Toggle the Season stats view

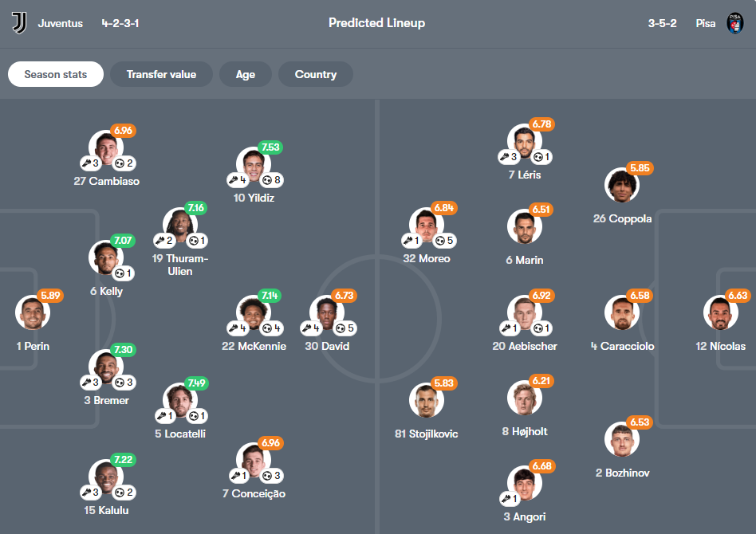click(55, 74)
